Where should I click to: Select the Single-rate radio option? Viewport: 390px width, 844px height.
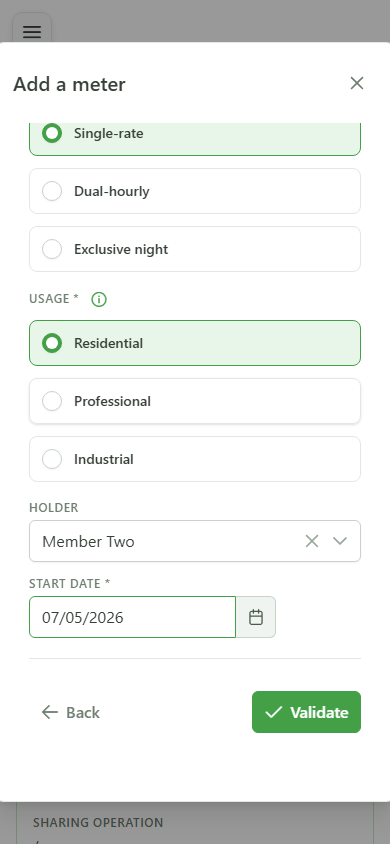195,139
